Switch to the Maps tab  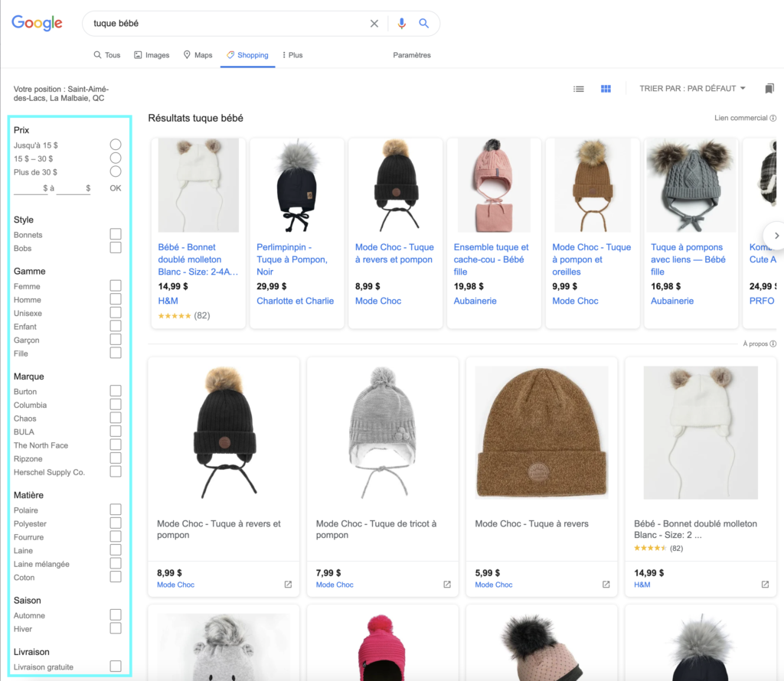(198, 55)
